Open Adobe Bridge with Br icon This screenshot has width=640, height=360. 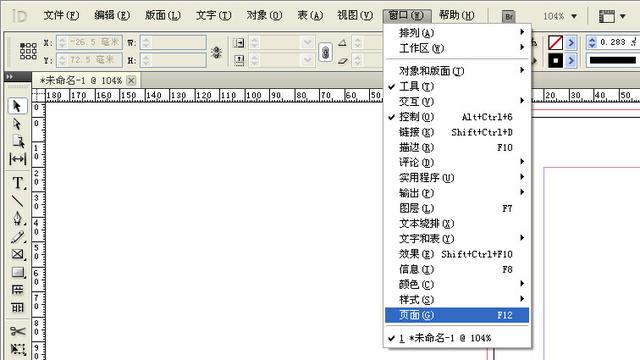(509, 16)
